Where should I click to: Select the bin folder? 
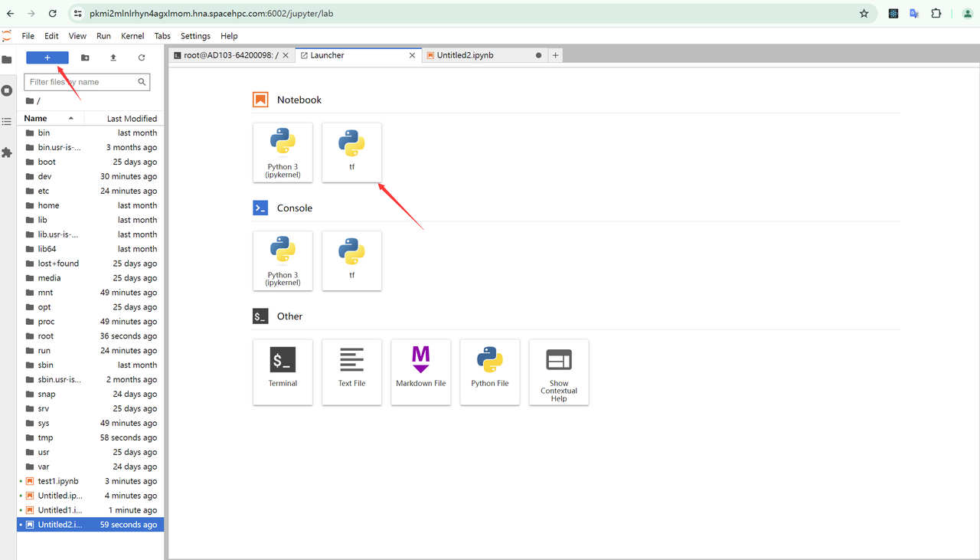click(x=90, y=133)
